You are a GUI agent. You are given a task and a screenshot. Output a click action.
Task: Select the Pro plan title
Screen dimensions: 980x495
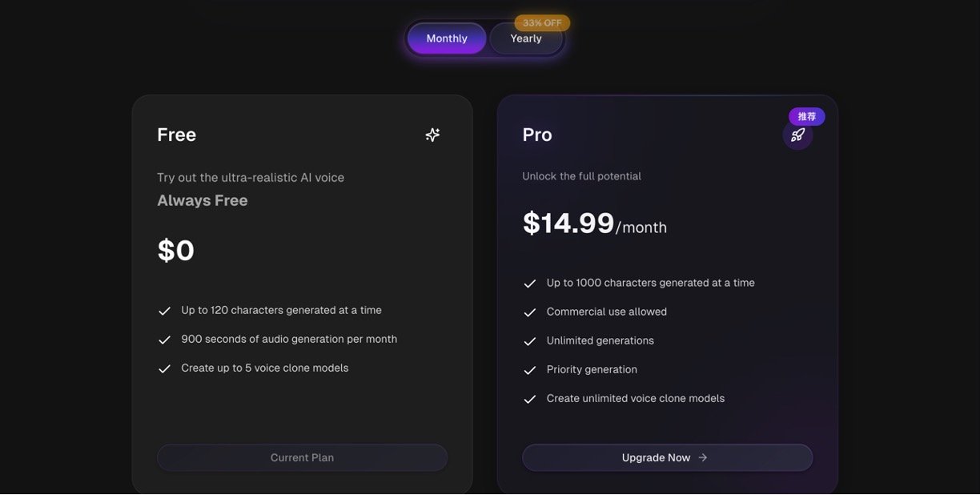tap(536, 135)
